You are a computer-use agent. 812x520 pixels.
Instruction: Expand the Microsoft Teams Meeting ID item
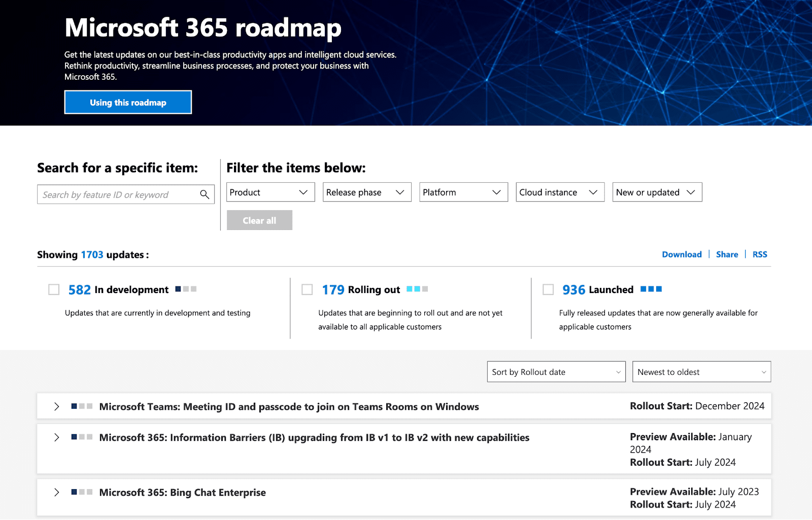pos(57,407)
